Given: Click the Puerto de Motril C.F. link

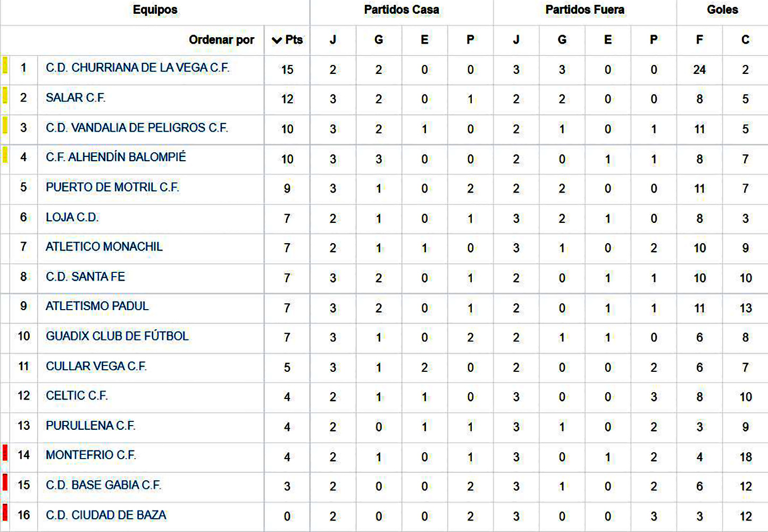Looking at the screenshot, I should (x=112, y=187).
